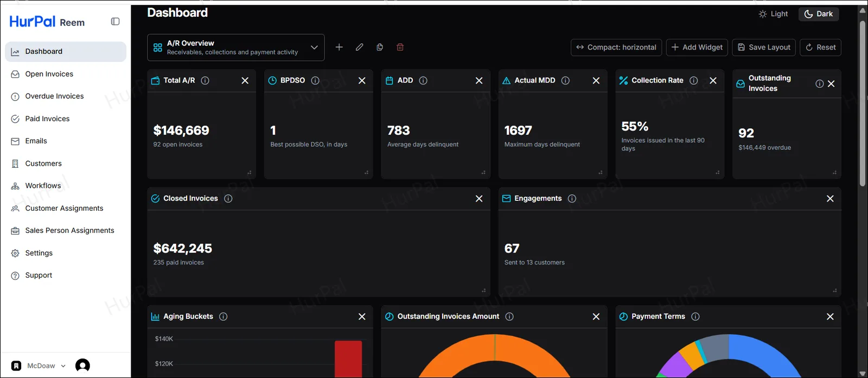Viewport: 868px width, 378px height.
Task: Open info tooltip for Total A/R
Action: click(x=205, y=80)
